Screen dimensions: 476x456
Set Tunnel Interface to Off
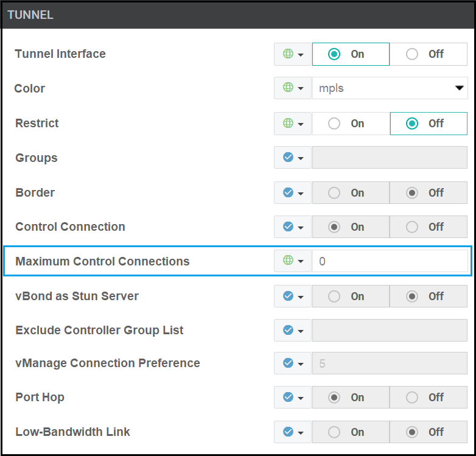pos(429,54)
